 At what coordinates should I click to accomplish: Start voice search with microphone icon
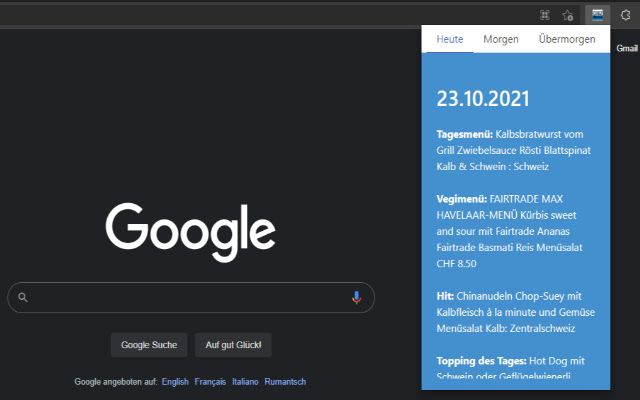pos(356,298)
